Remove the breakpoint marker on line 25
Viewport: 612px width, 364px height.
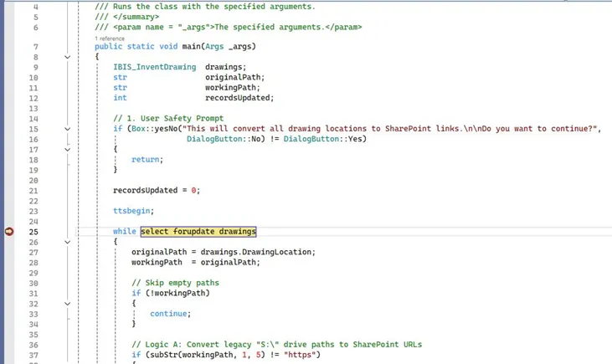pos(9,231)
